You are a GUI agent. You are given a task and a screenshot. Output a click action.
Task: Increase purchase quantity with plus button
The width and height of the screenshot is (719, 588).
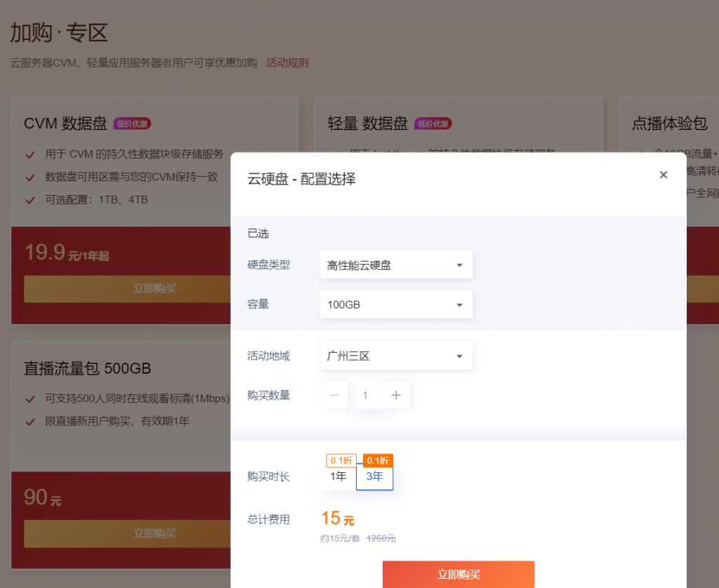(x=396, y=396)
